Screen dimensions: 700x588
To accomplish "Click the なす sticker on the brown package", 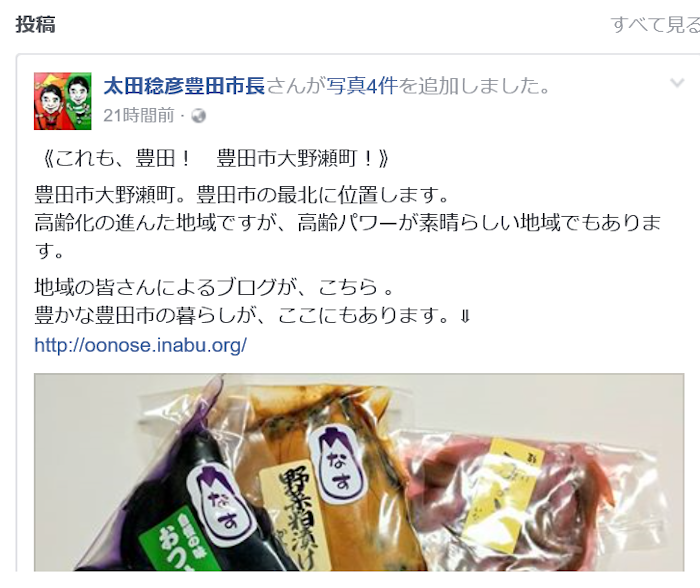I will pyautogui.click(x=338, y=463).
